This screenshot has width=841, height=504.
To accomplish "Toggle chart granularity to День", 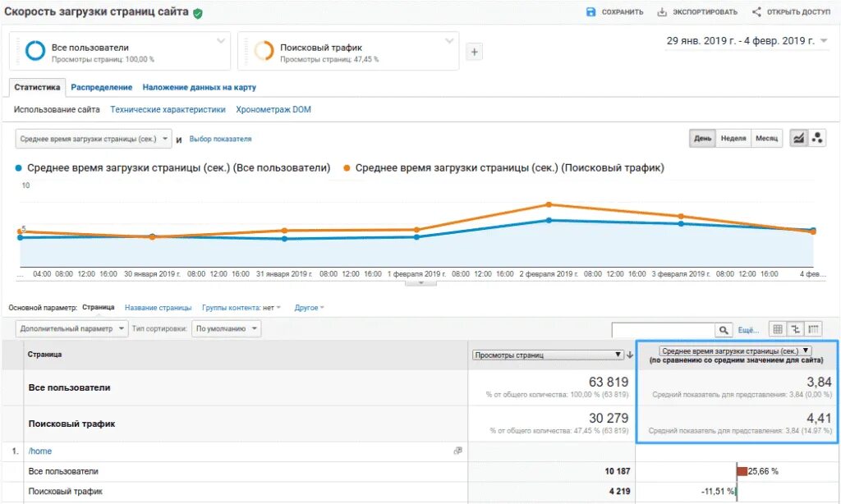I will [x=702, y=139].
